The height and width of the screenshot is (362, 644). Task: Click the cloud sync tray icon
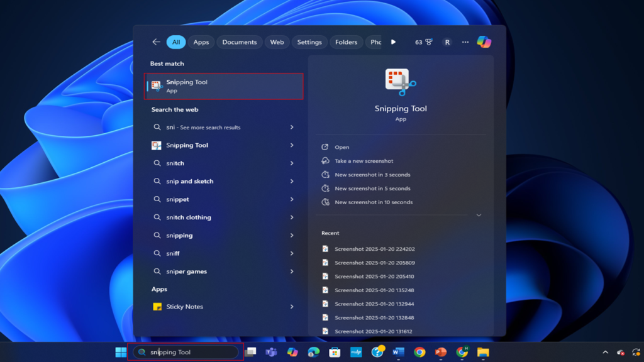[621, 352]
